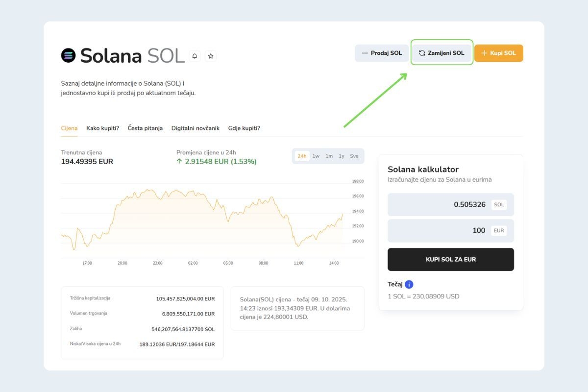
Task: Select the 1w chart timeframe
Action: click(x=316, y=156)
